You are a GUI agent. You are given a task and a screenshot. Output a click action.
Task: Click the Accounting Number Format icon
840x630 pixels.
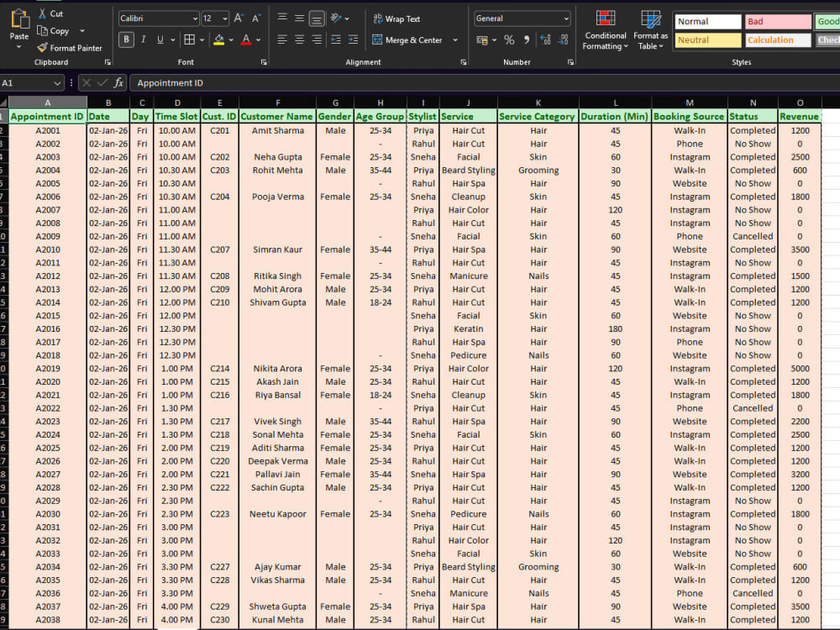482,39
